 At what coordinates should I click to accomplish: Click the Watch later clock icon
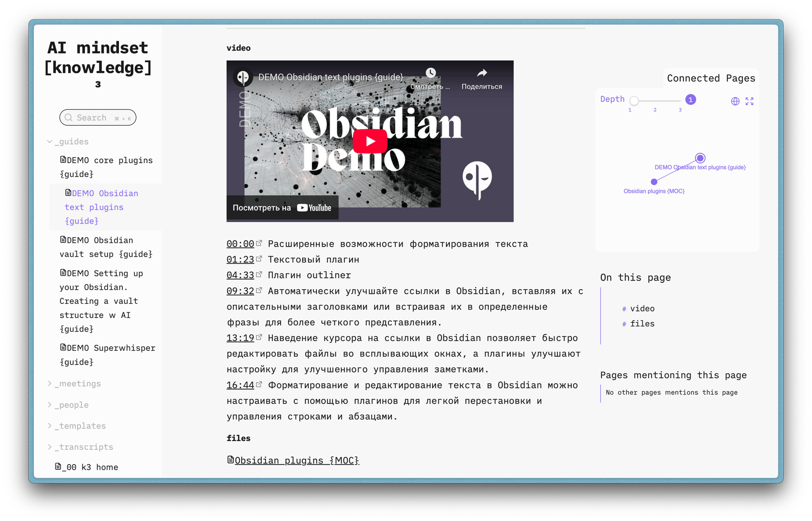pos(431,73)
